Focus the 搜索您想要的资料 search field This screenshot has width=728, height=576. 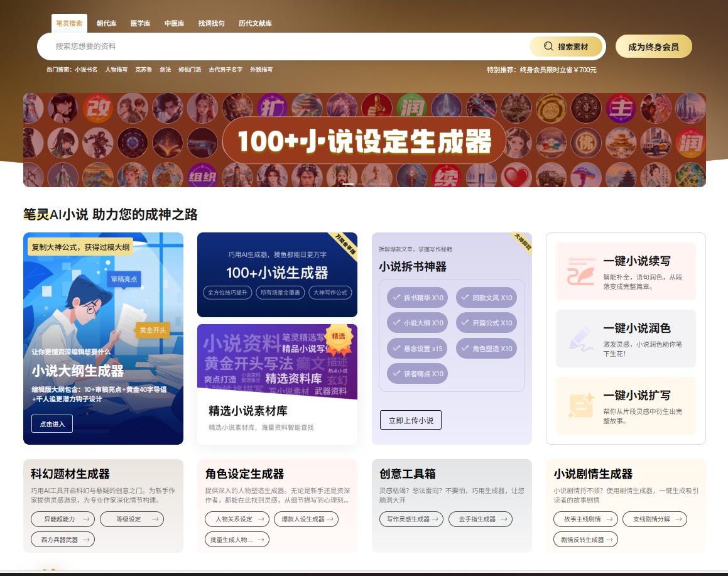[x=283, y=46]
